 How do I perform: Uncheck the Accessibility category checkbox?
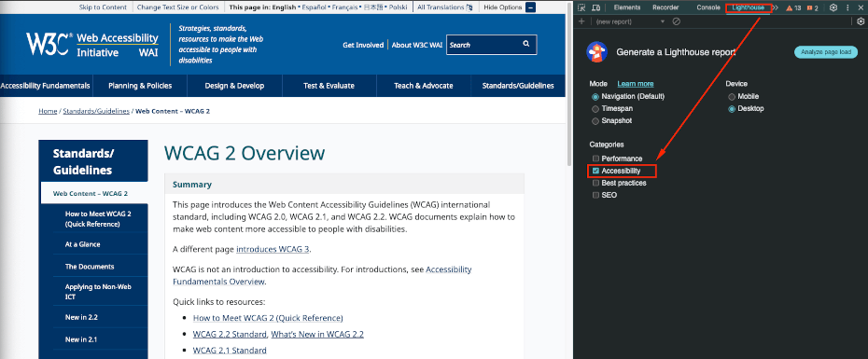(595, 171)
